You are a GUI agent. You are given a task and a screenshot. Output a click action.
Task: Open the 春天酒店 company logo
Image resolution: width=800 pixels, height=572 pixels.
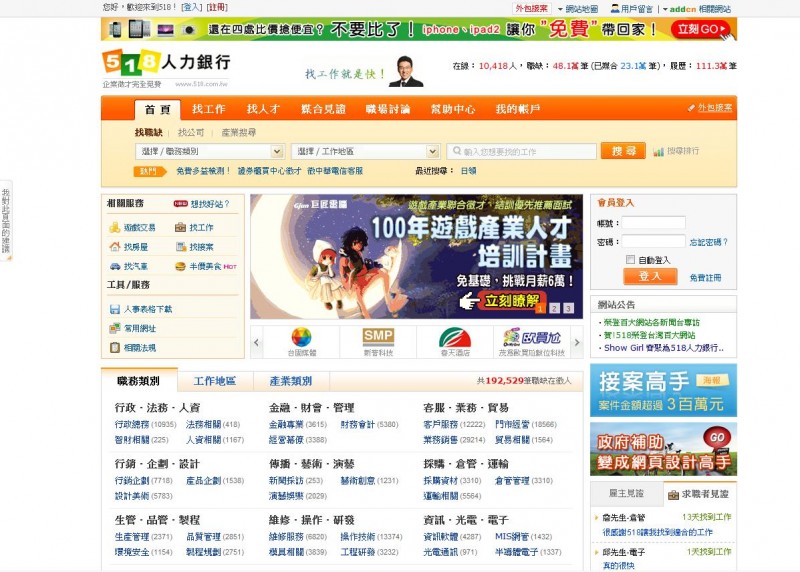(x=455, y=340)
